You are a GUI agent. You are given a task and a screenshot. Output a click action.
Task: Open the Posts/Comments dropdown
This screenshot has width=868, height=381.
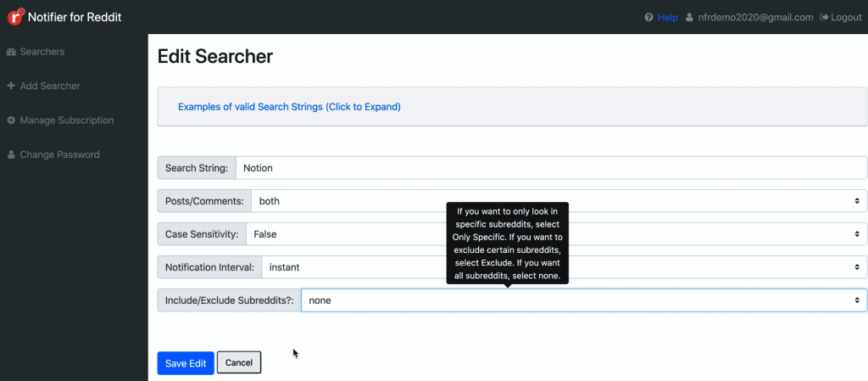(x=559, y=201)
